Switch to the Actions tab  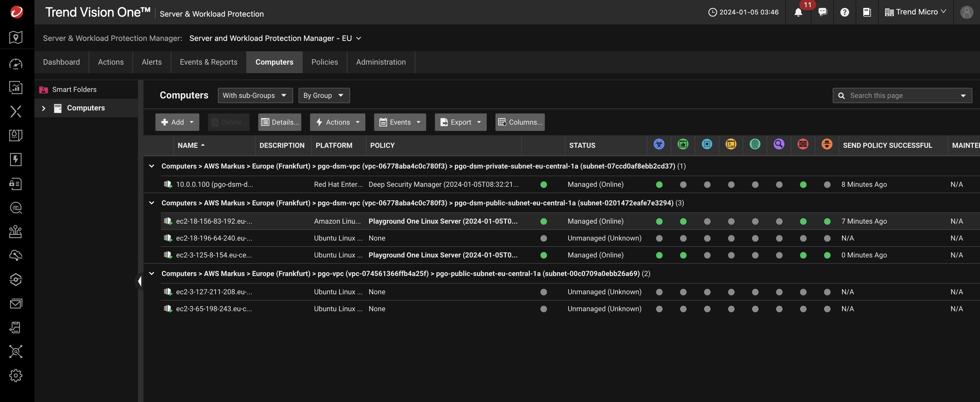pos(111,62)
